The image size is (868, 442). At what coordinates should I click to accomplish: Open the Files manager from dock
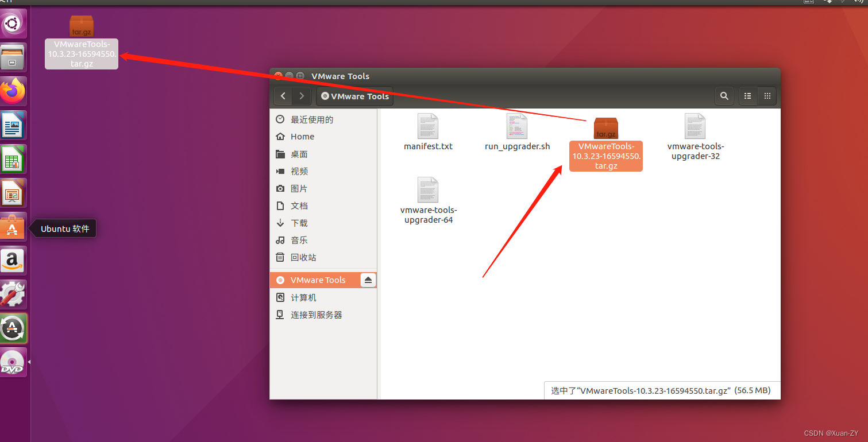coord(13,57)
